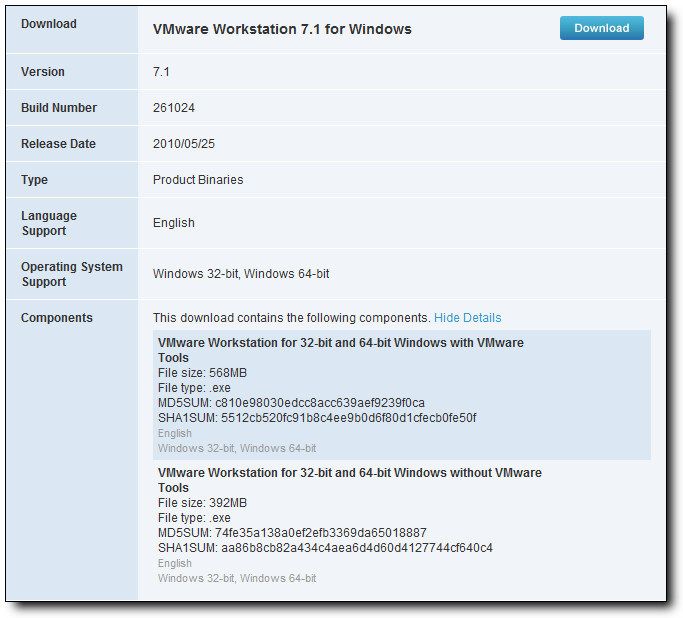Select MD5SUM beginning with c810e98030
The height and width of the screenshot is (618, 683).
(291, 403)
